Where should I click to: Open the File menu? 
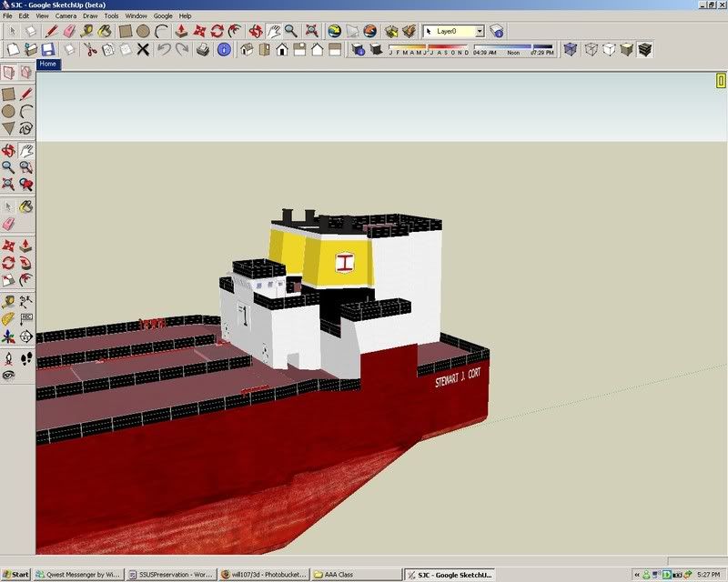pos(7,15)
